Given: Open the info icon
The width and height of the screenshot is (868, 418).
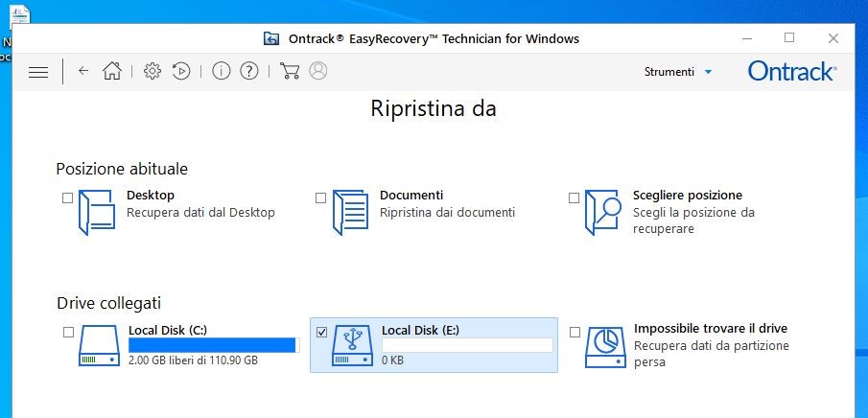Looking at the screenshot, I should 221,71.
